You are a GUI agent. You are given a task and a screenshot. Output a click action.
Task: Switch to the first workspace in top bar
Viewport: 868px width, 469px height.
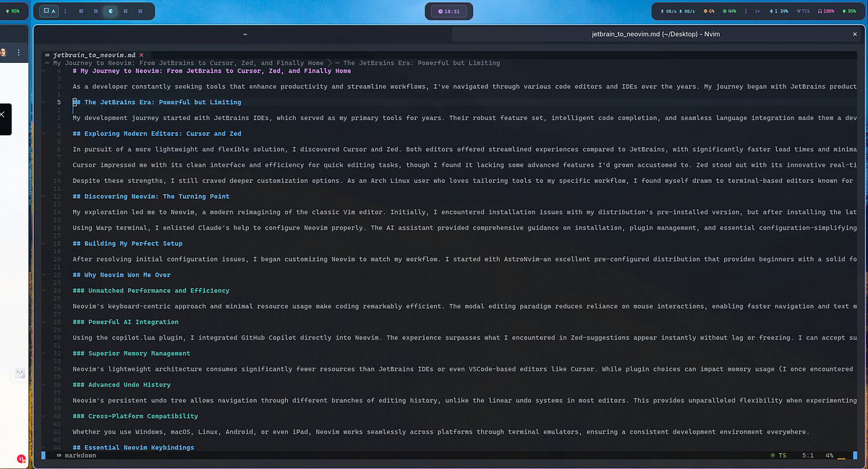click(x=81, y=11)
